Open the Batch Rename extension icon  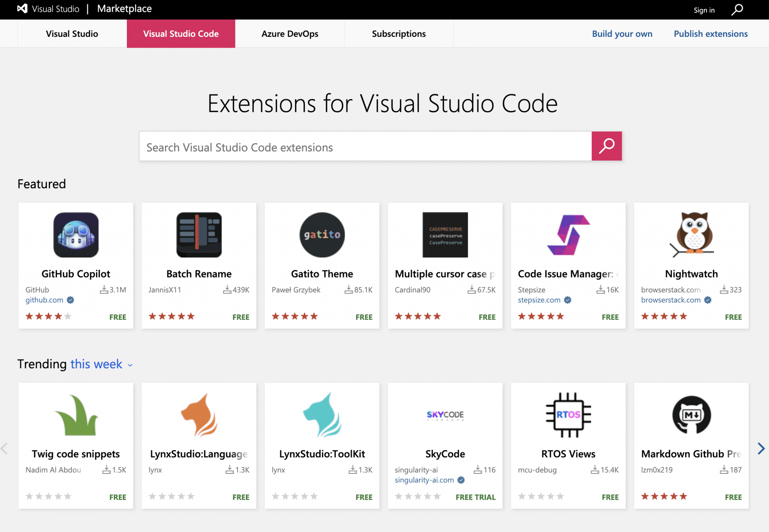199,235
